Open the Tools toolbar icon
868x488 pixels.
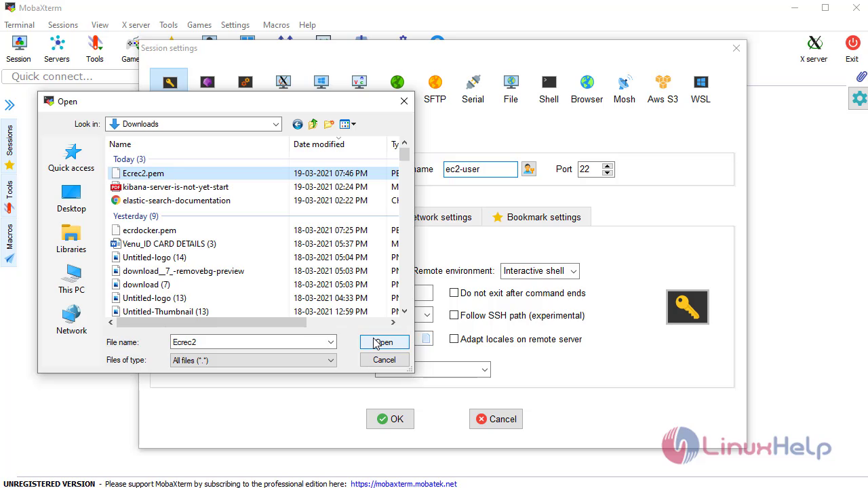pos(95,49)
